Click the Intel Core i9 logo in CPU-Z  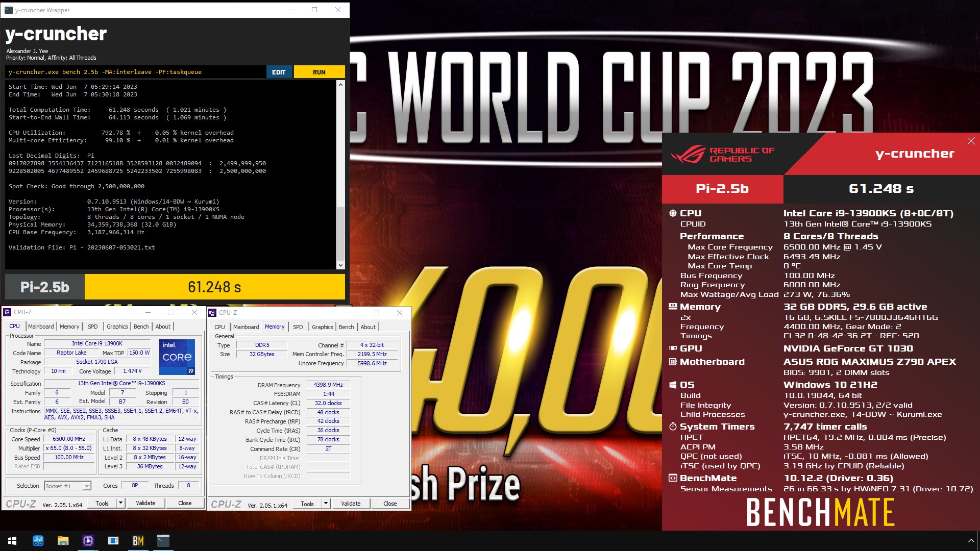tap(177, 357)
